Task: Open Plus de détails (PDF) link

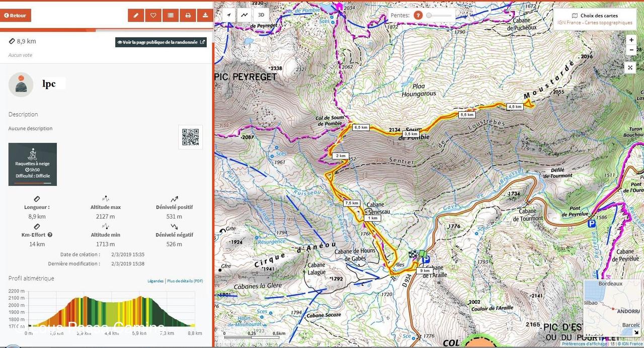Action: coord(185,281)
